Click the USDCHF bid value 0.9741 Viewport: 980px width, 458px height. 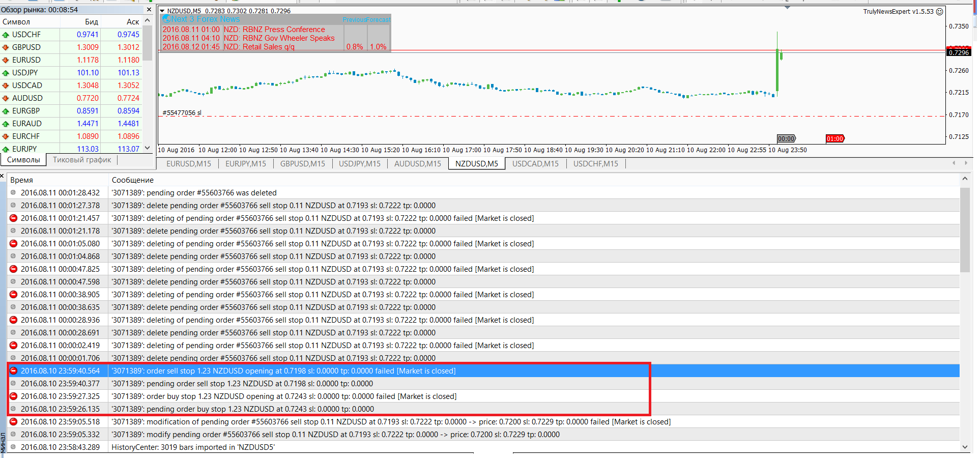(x=88, y=35)
